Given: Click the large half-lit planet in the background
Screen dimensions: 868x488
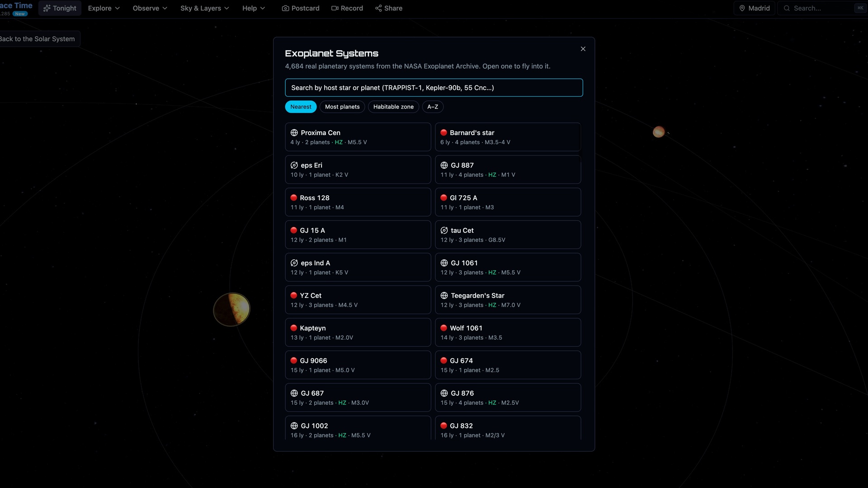Looking at the screenshot, I should pos(232,310).
